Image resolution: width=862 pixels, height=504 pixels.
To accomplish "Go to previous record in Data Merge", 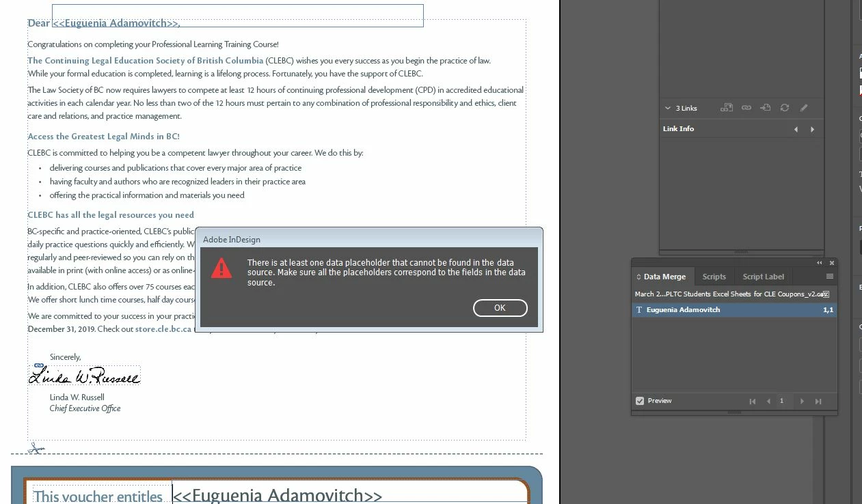I will [x=768, y=402].
